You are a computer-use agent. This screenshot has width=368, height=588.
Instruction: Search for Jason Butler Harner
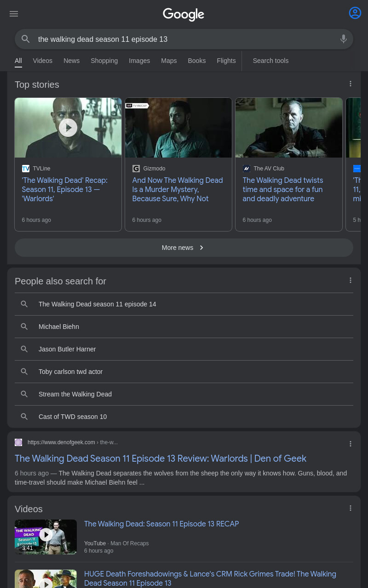point(184,349)
